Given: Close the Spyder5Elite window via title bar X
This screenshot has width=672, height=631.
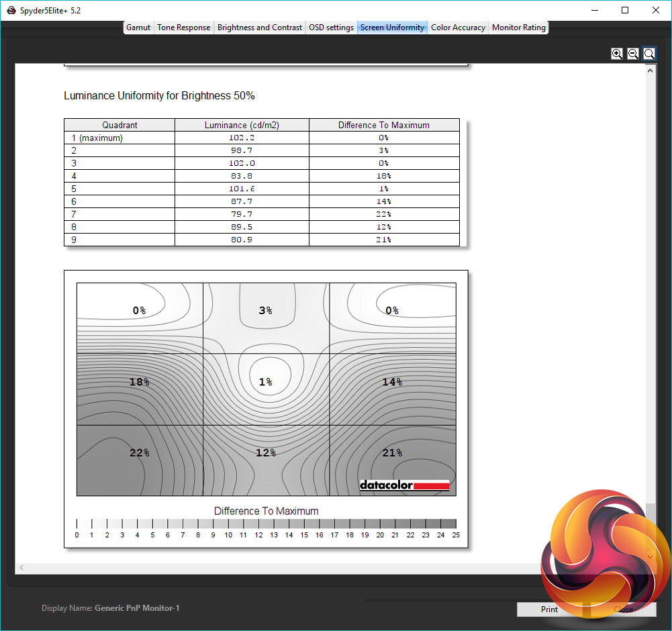Looking at the screenshot, I should tap(656, 10).
